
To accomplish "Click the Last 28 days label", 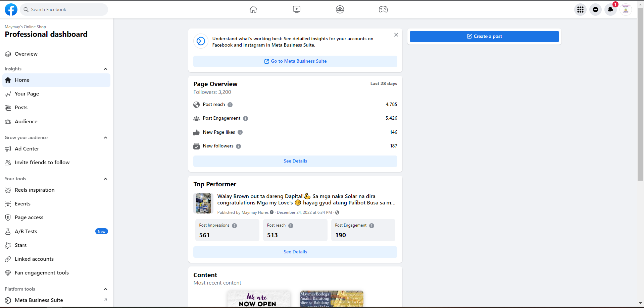I will [384, 84].
